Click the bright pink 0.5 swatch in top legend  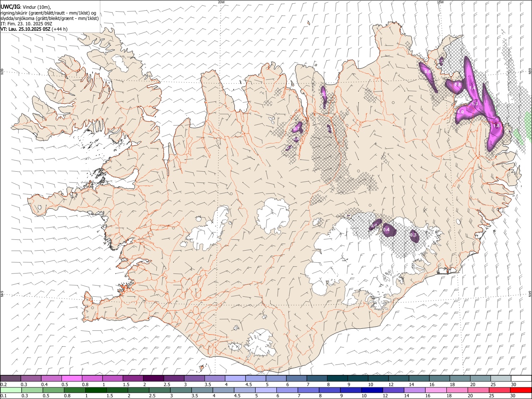72,379
